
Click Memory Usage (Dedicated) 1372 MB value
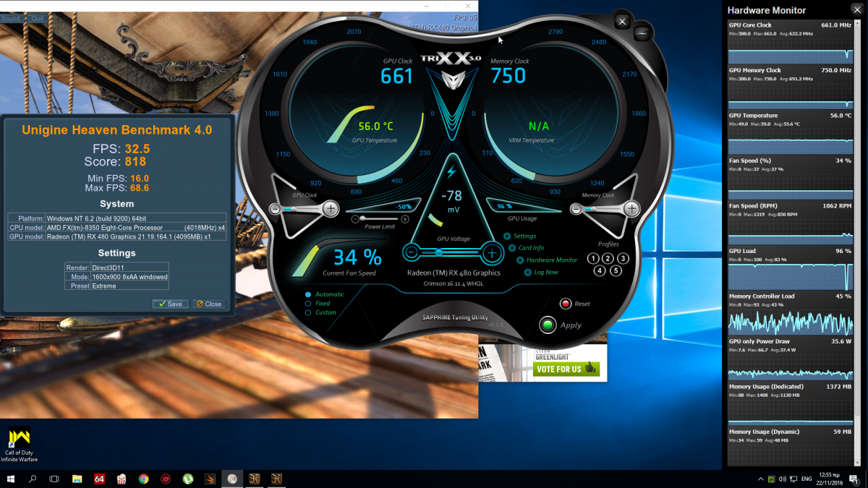tap(839, 386)
